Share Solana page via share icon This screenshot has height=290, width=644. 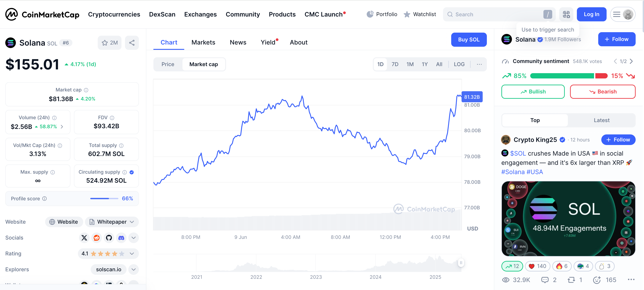(132, 43)
